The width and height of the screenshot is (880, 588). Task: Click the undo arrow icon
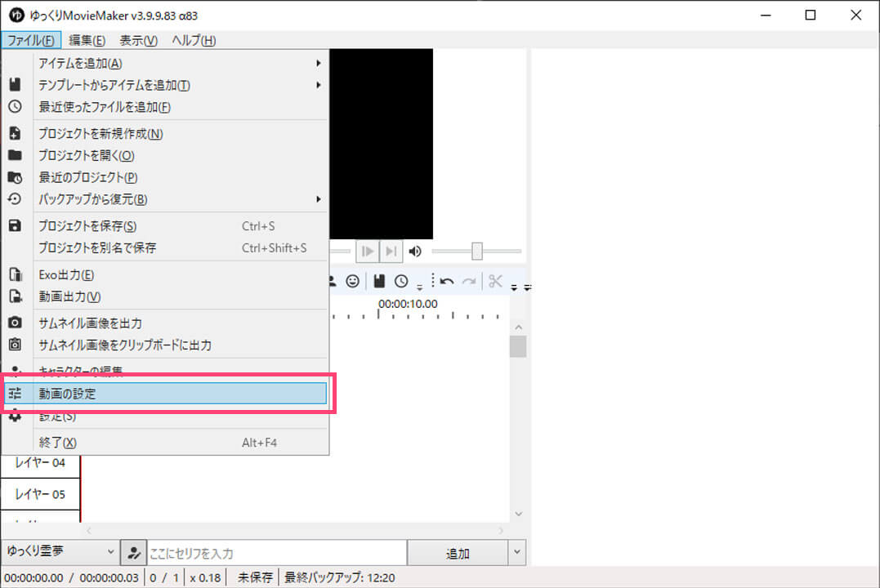pos(446,282)
